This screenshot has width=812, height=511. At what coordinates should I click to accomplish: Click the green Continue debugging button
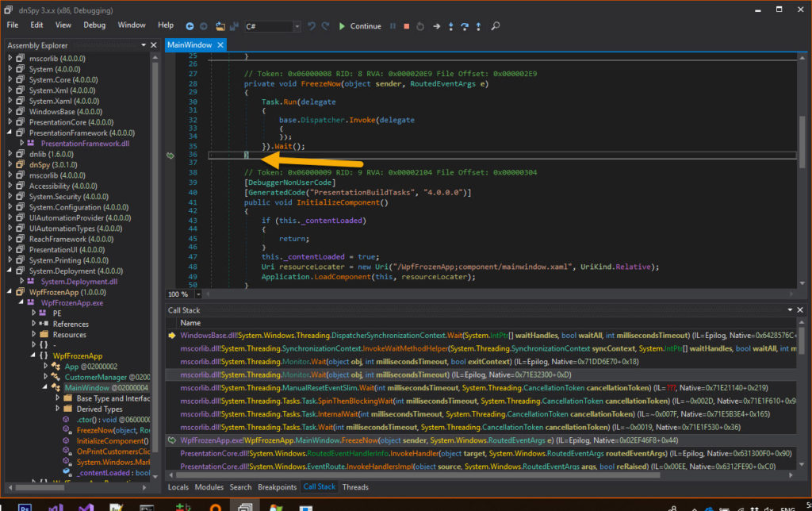point(359,26)
